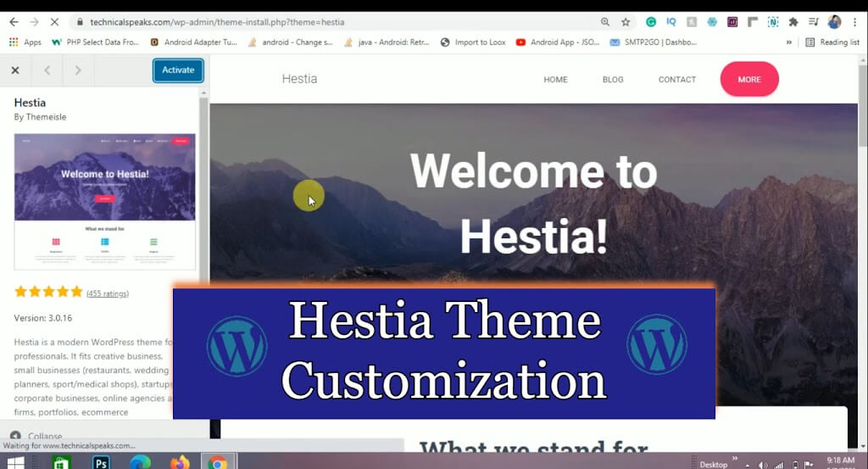Bookmark this page with the star icon
868x469 pixels.
click(626, 22)
